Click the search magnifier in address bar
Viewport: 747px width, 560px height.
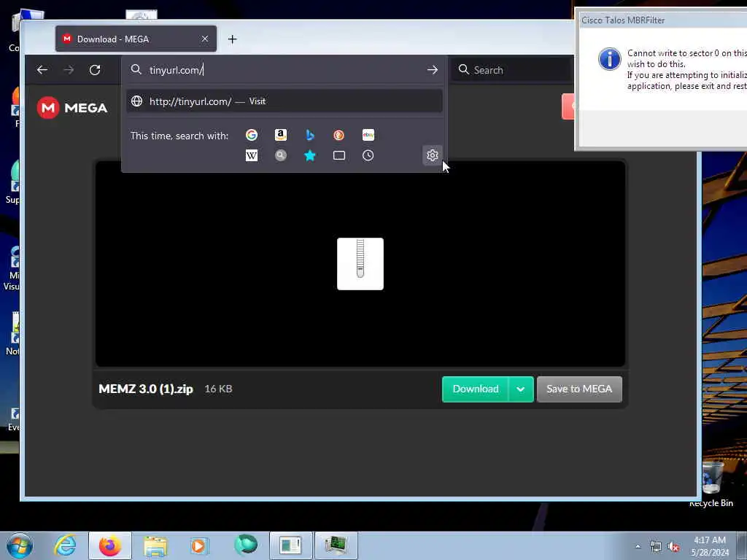coord(136,69)
